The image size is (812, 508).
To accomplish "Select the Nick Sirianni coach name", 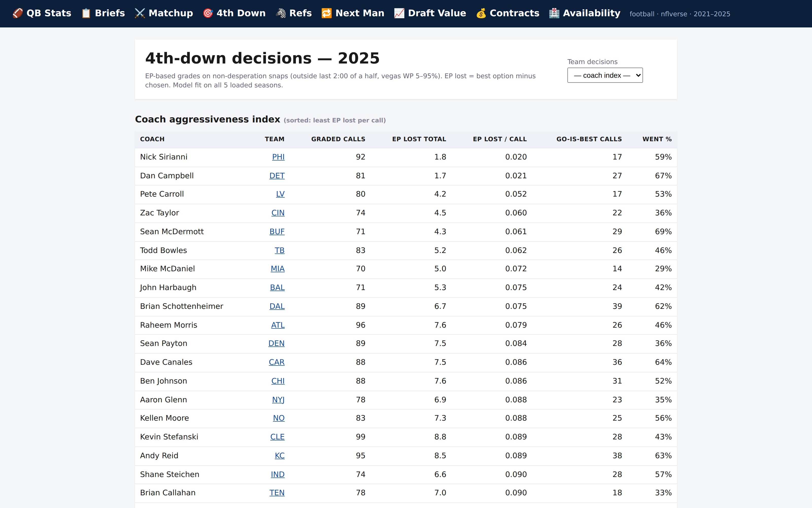I will (x=164, y=157).
